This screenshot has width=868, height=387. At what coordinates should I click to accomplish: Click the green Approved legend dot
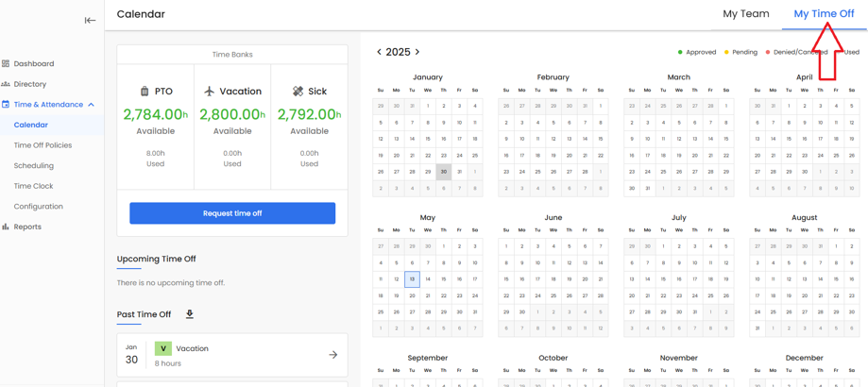point(680,53)
